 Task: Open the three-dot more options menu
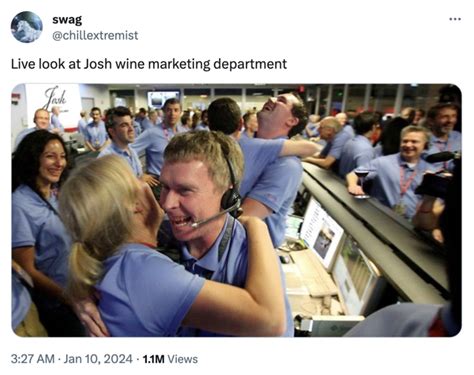[455, 19]
